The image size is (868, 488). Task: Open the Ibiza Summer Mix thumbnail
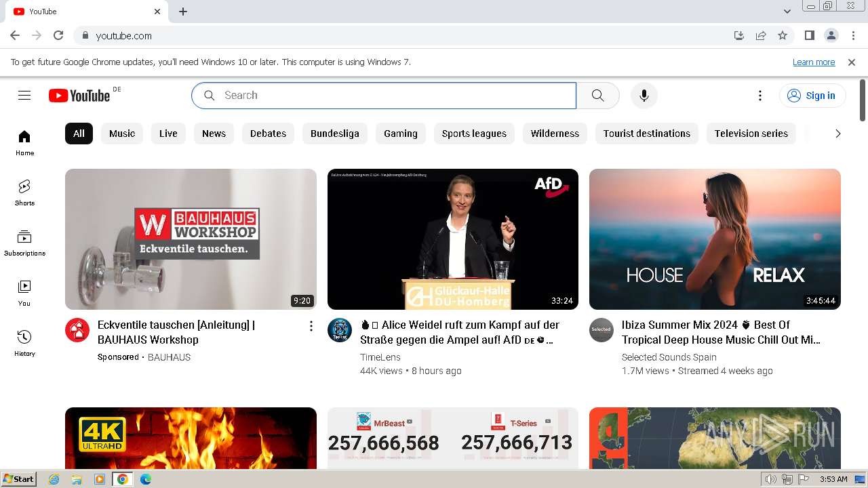[x=715, y=239]
